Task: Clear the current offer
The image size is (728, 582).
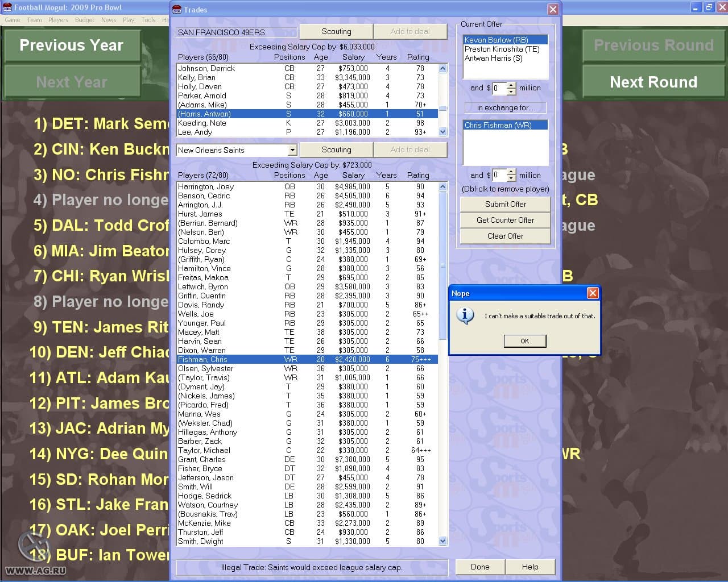Action: click(x=505, y=236)
